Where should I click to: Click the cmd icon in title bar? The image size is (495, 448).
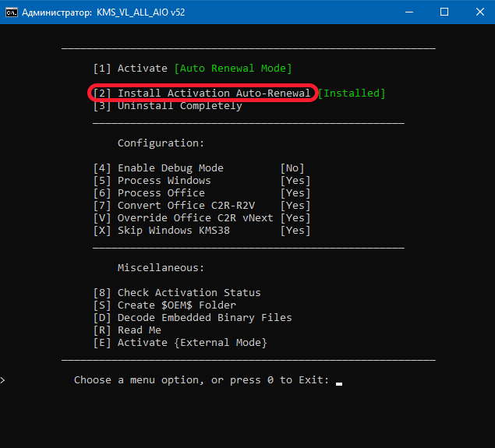coord(12,12)
